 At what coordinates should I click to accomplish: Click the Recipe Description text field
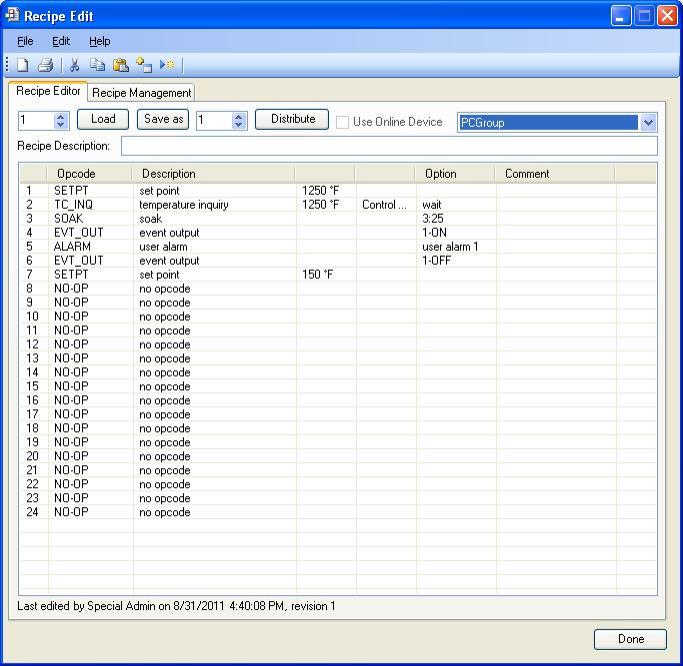[389, 147]
